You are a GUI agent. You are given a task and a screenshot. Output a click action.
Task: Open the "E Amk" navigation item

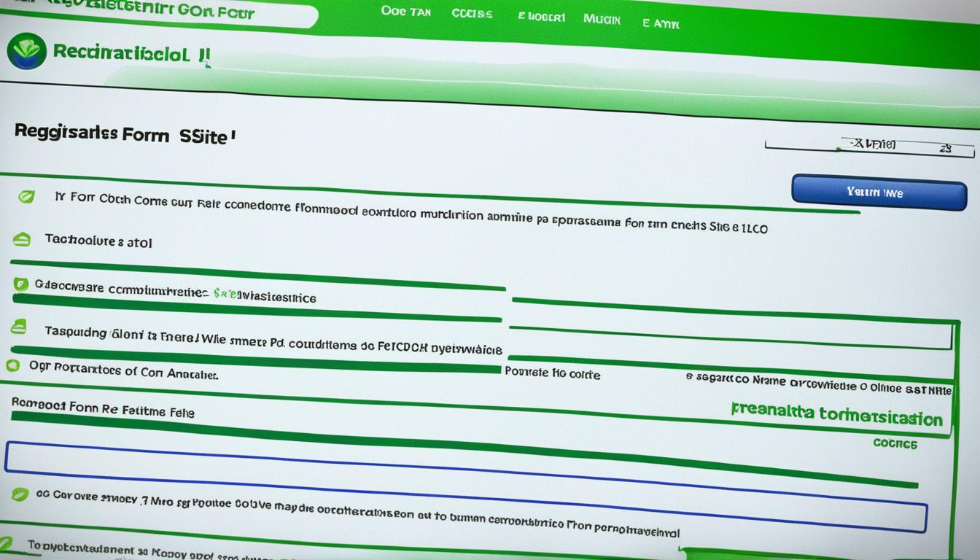point(661,23)
